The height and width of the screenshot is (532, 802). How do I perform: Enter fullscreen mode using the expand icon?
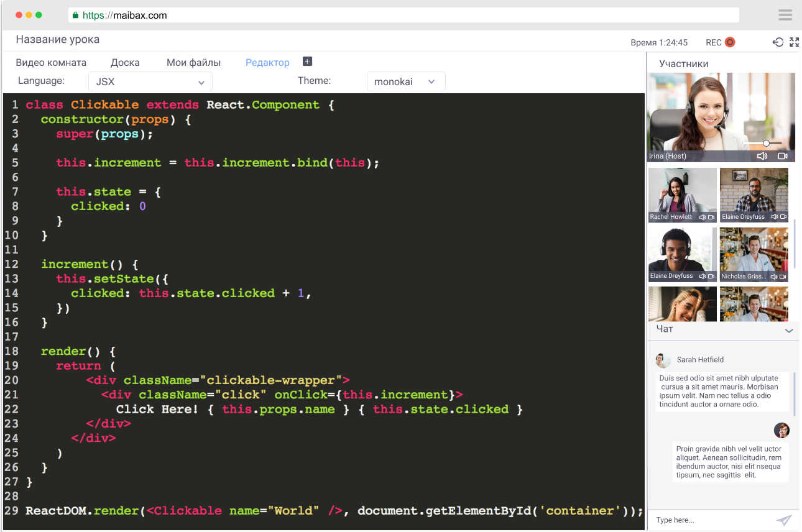click(794, 42)
